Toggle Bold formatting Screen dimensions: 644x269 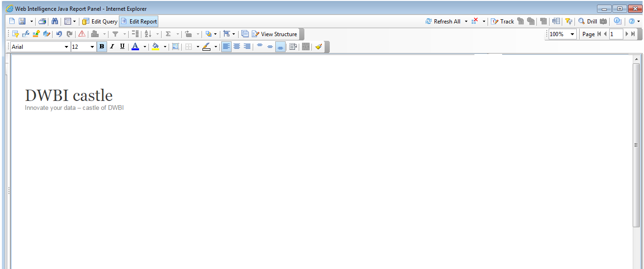click(102, 47)
